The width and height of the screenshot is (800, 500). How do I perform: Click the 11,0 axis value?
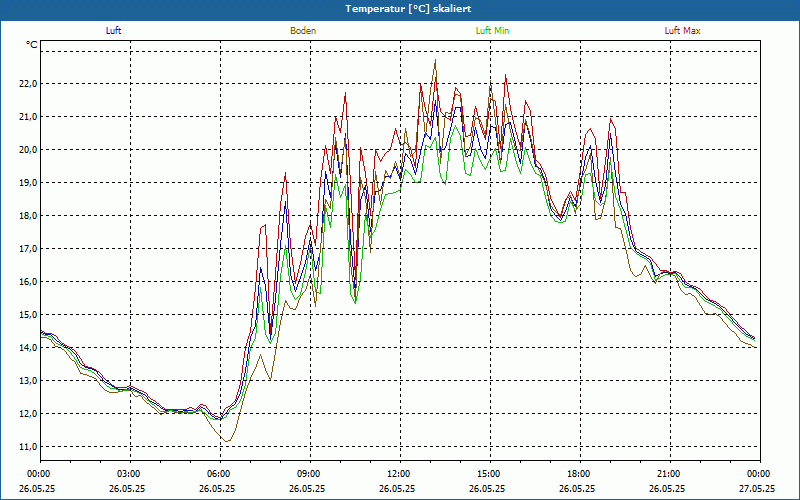coord(29,446)
